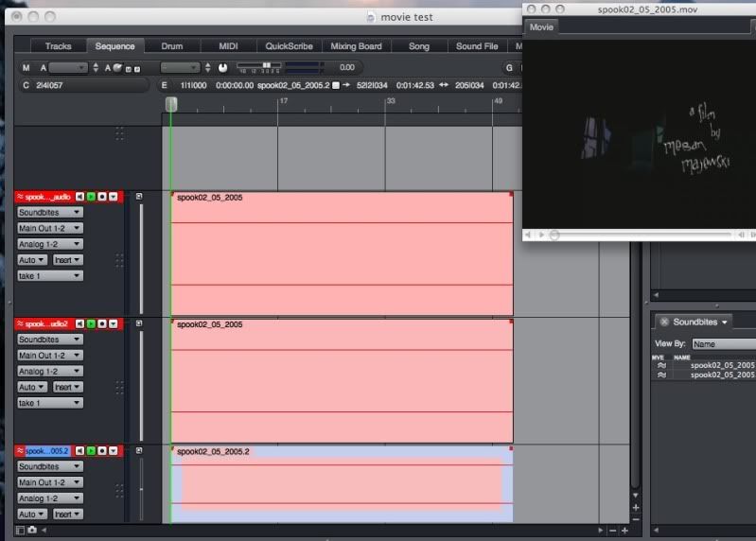
Task: Open the Analog 1-2 dropdown on the spook...005.2 track
Action: point(49,498)
